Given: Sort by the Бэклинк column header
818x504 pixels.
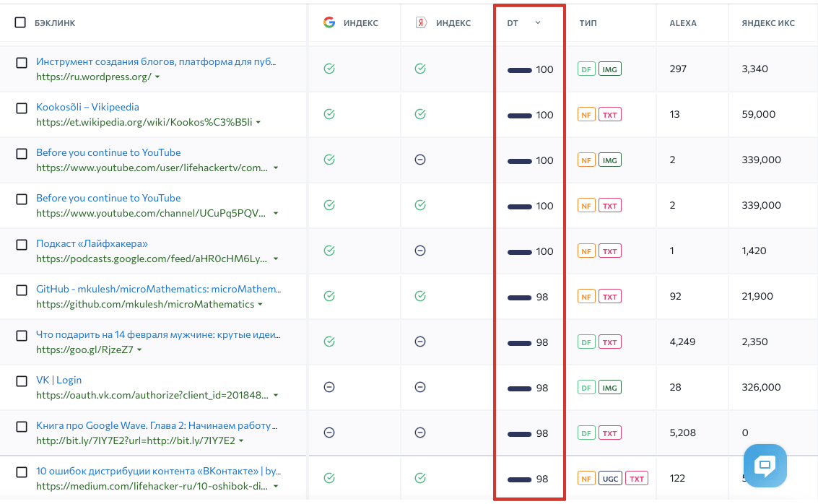Looking at the screenshot, I should tap(55, 23).
